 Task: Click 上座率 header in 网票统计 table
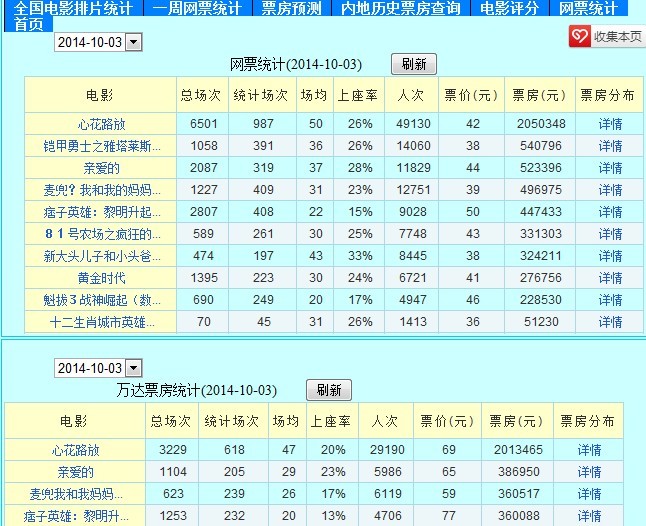358,96
